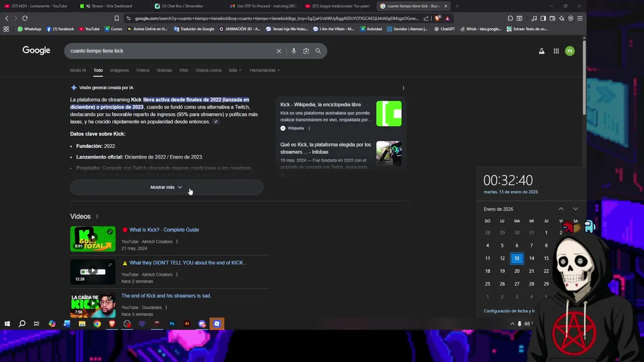Reload the page

25,18
